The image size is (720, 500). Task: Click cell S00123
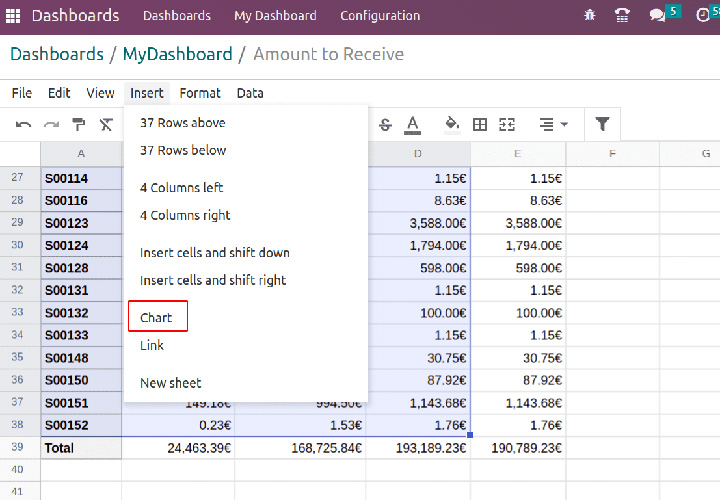tap(81, 223)
